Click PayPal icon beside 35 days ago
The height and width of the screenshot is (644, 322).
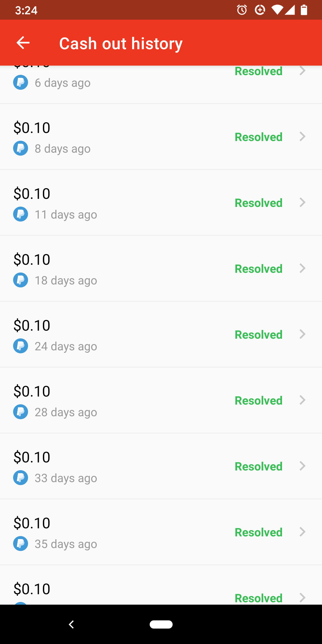[x=21, y=544]
